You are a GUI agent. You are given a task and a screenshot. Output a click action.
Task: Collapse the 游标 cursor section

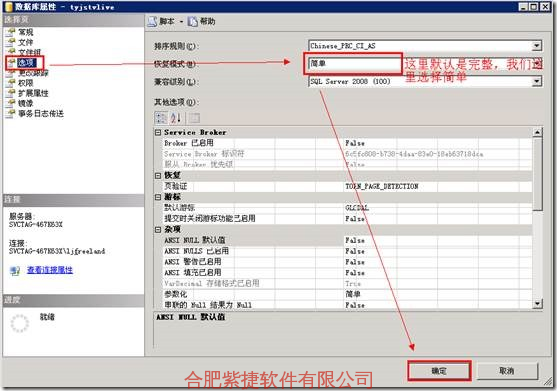click(158, 197)
